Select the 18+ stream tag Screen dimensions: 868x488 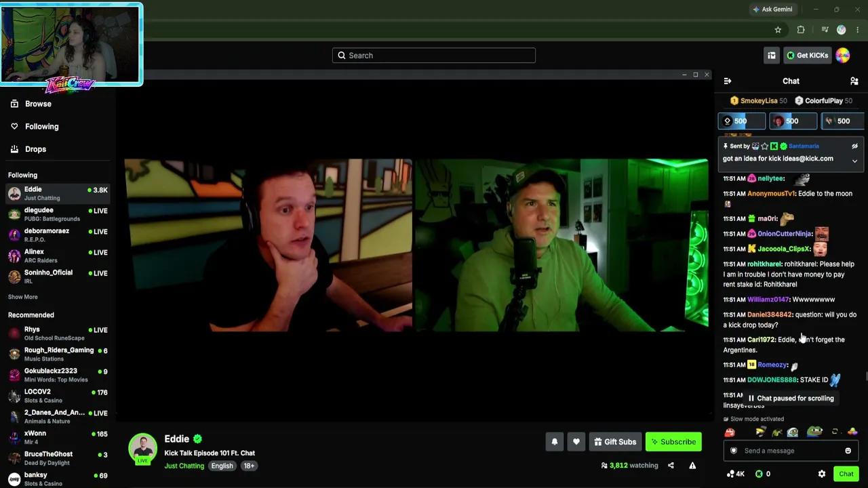pyautogui.click(x=249, y=466)
